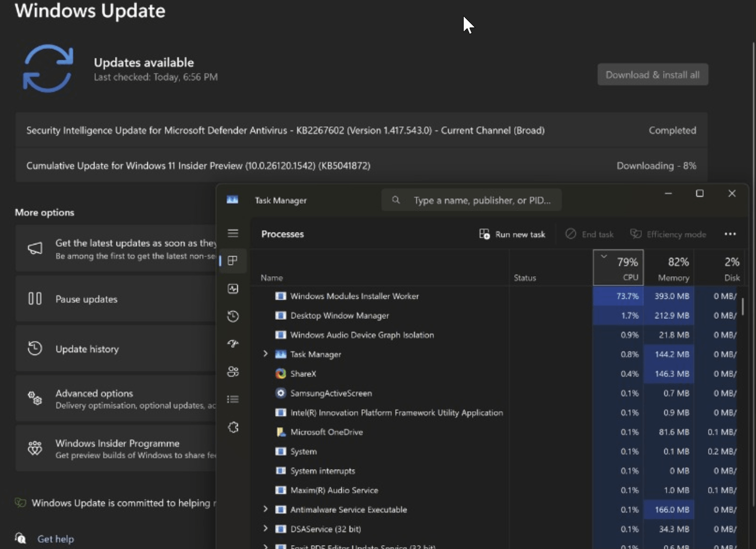Viewport: 756px width, 549px height.
Task: Click the process search input field
Action: 472,200
